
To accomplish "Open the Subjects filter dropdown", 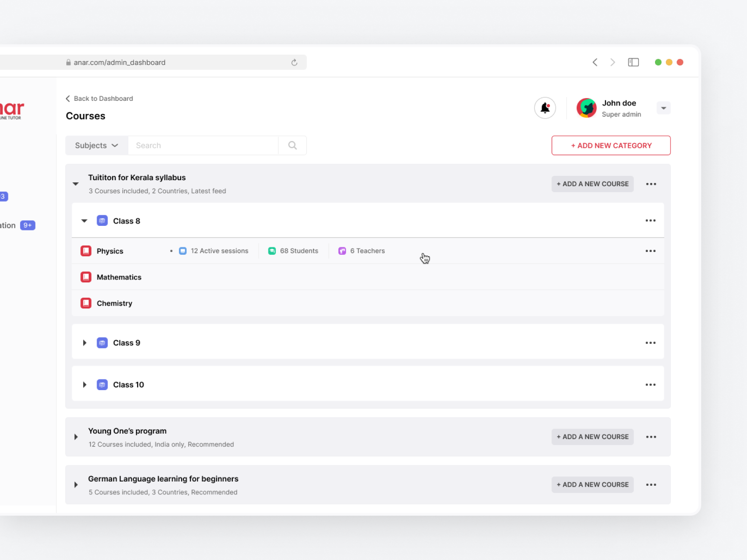I will (x=96, y=145).
